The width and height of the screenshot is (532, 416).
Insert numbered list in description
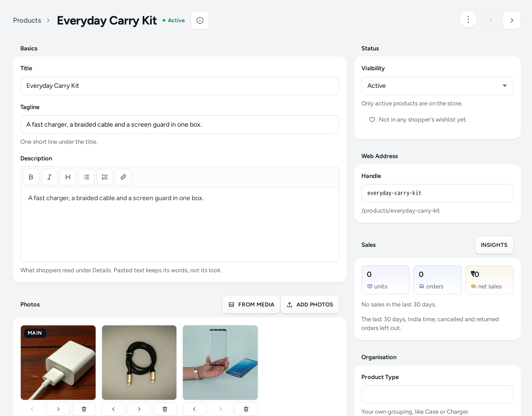105,177
